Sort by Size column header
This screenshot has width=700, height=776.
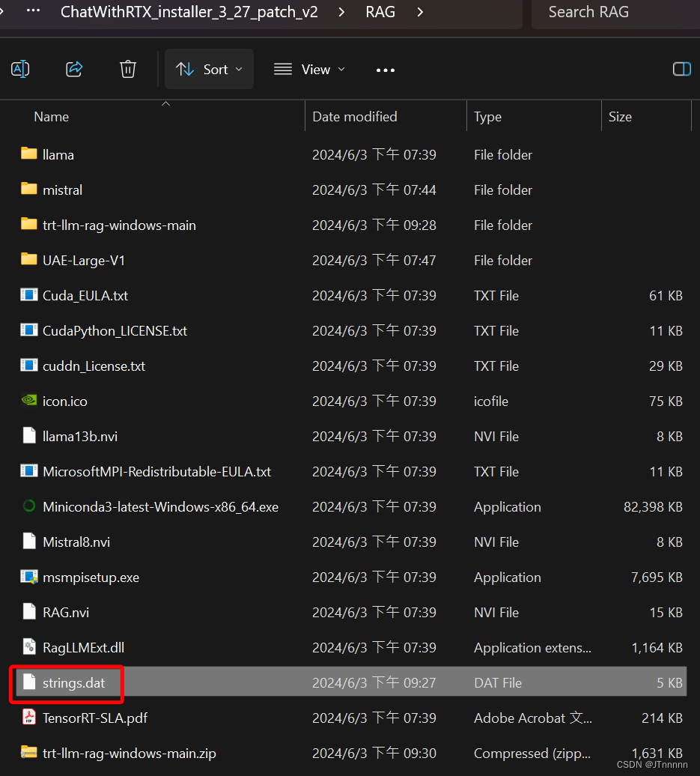(620, 117)
